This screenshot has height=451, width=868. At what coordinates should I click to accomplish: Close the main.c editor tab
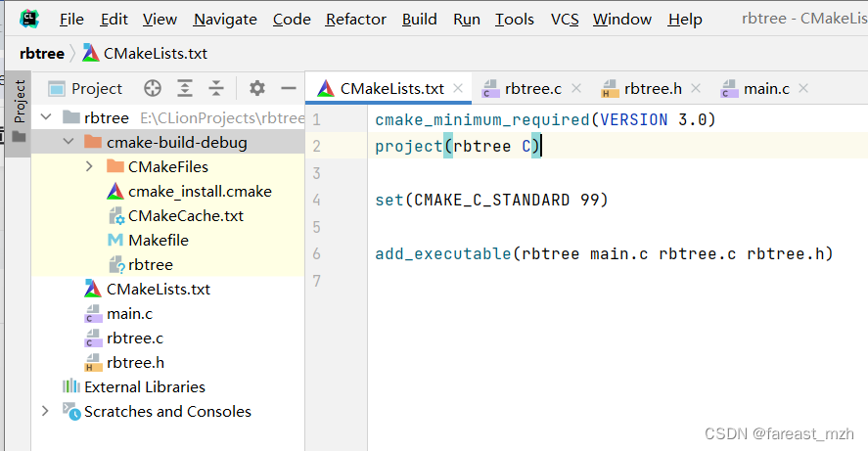pyautogui.click(x=803, y=88)
